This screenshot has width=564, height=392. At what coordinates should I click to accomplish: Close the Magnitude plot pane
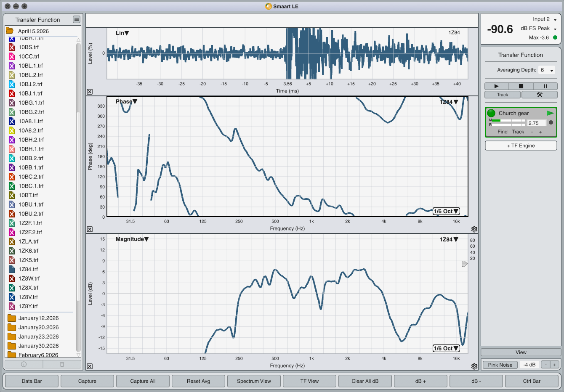pos(90,366)
